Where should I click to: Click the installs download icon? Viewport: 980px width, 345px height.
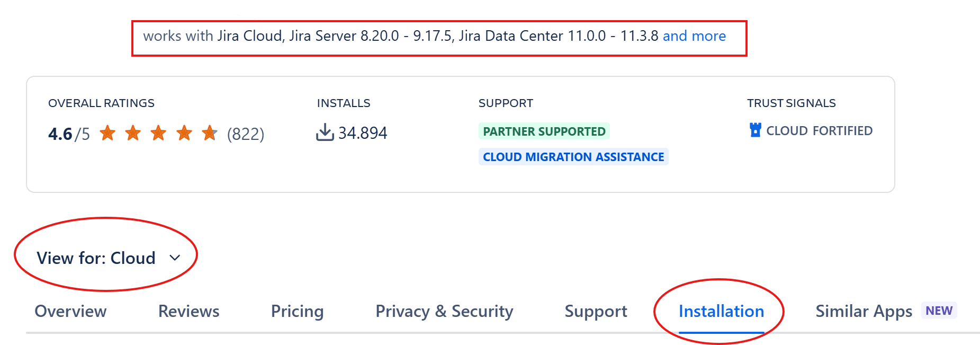(x=325, y=132)
